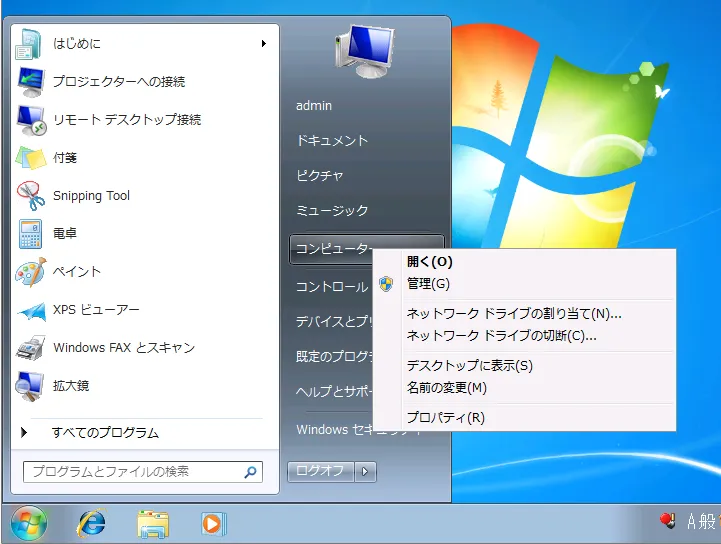721x544 pixels.
Task: Click the IME input mode 'A' indicator
Action: pyautogui.click(x=691, y=522)
